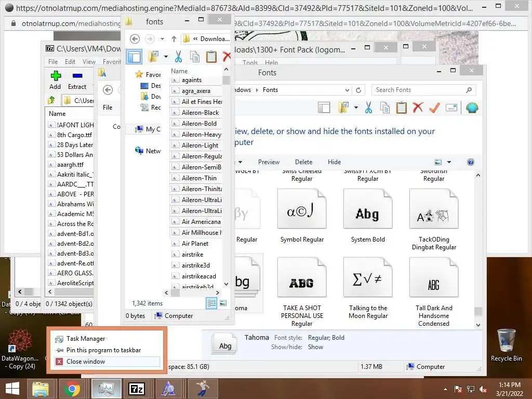Go up one level in the fonts folder window
The image size is (532, 399).
point(174,39)
